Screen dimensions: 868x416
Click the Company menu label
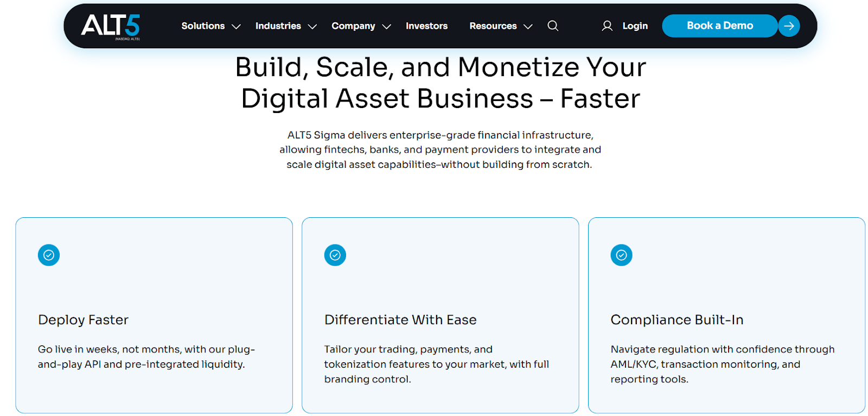[353, 26]
